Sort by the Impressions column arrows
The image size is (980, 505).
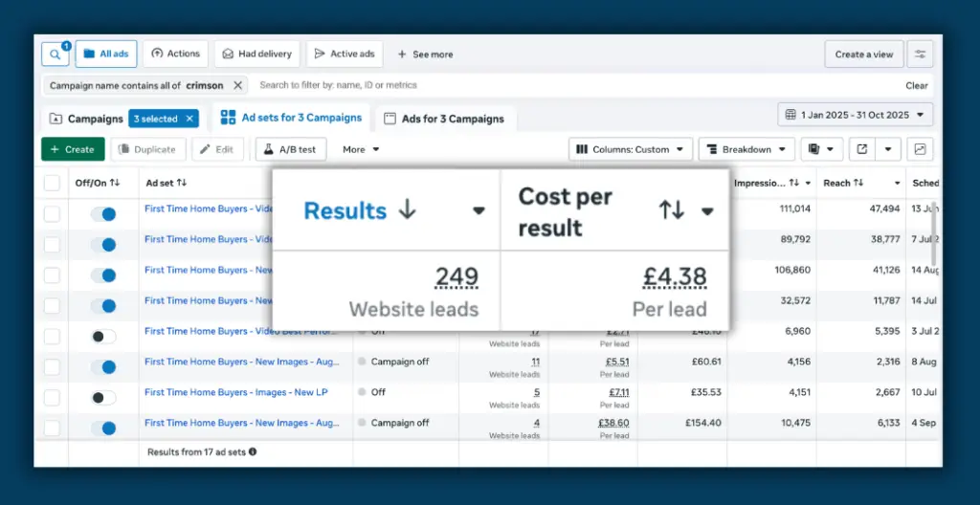(793, 183)
